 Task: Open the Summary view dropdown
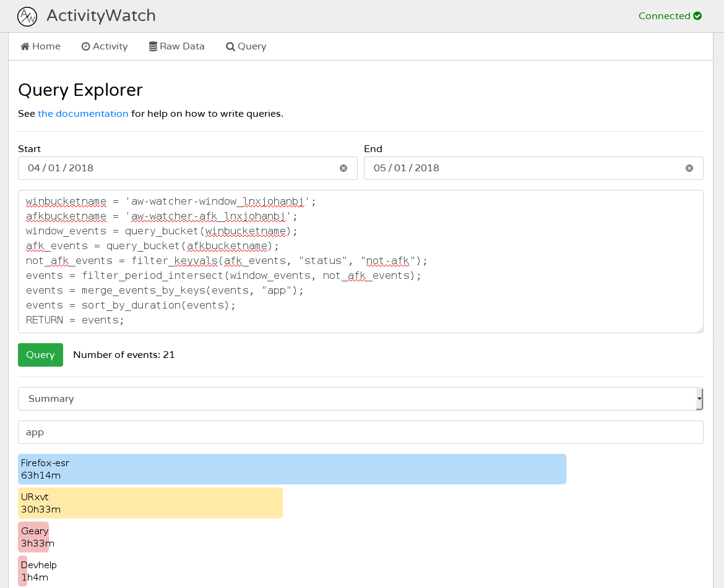pyautogui.click(x=361, y=398)
